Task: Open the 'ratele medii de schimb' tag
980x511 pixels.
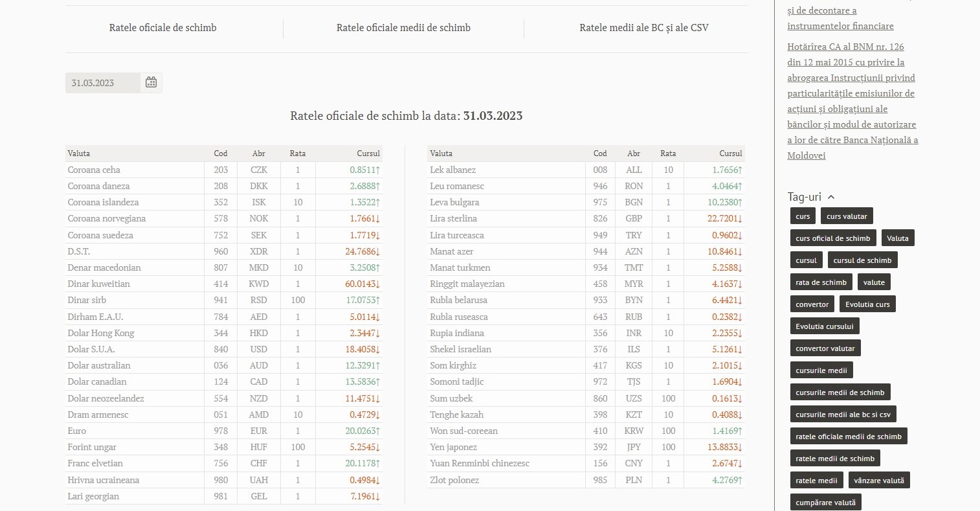Action: coord(835,459)
